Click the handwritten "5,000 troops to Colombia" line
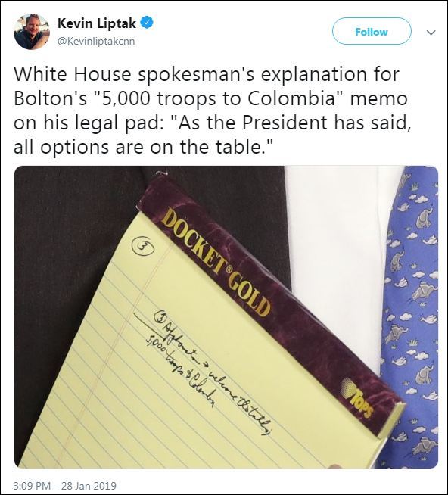Image resolution: width=448 pixels, height=495 pixels. (x=181, y=372)
